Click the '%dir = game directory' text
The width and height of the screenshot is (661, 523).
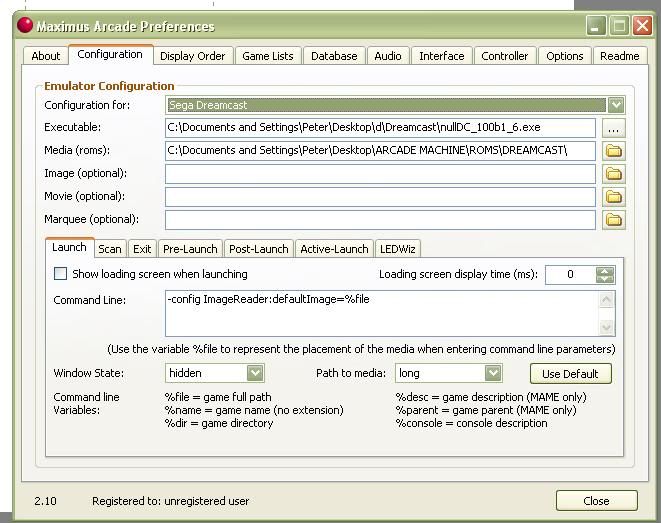click(x=219, y=423)
